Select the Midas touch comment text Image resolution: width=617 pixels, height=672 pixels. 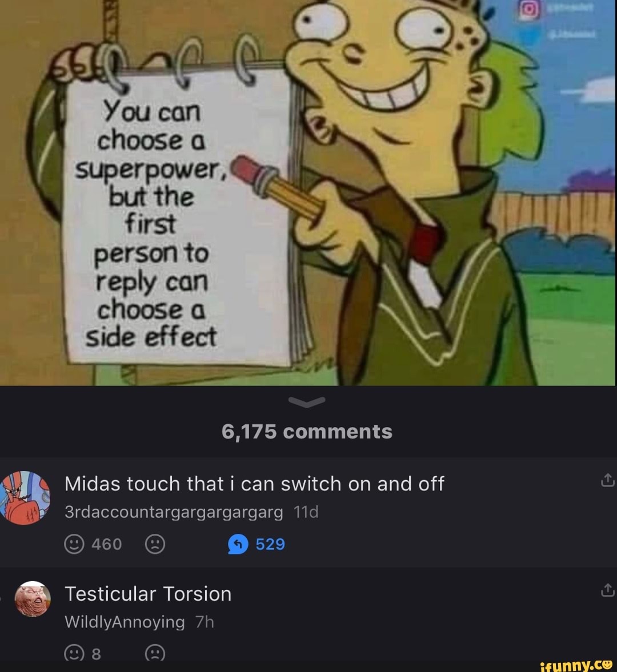254,484
